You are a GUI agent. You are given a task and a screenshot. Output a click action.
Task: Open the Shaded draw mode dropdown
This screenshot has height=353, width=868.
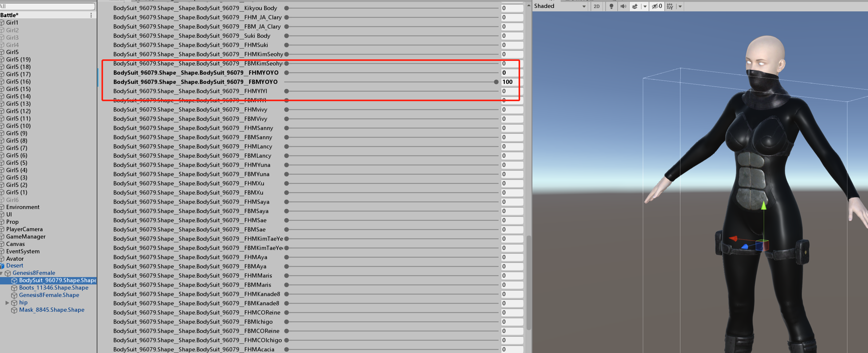click(x=559, y=6)
